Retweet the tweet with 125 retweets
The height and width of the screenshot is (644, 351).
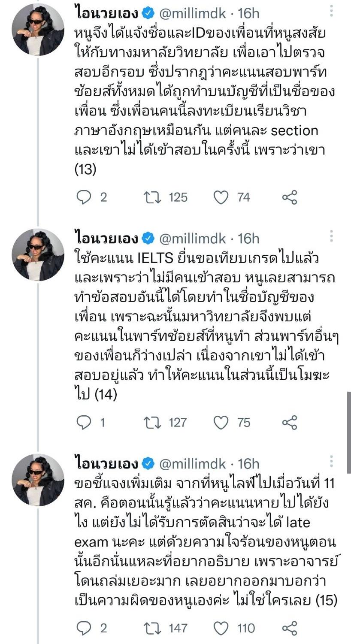(152, 197)
